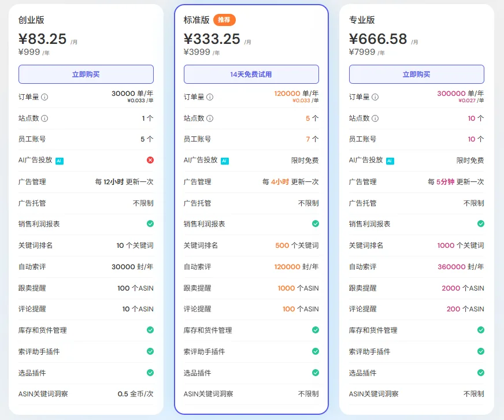
Task: Click 120000 封/年 for 自动索评 in 标准版
Action: click(297, 267)
